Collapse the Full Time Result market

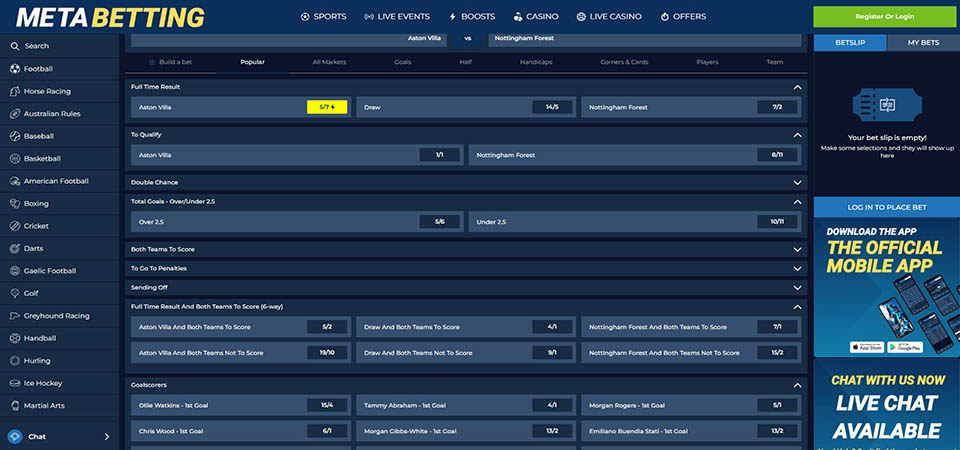tap(797, 88)
